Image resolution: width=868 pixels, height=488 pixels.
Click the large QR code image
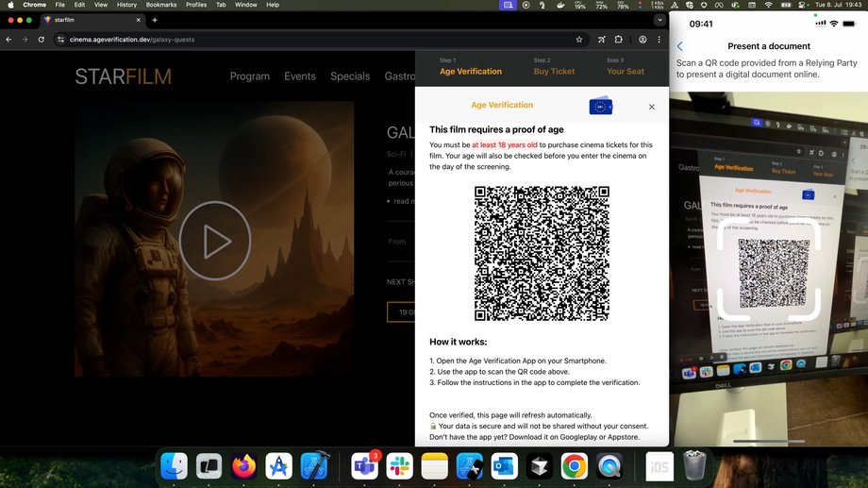[542, 254]
